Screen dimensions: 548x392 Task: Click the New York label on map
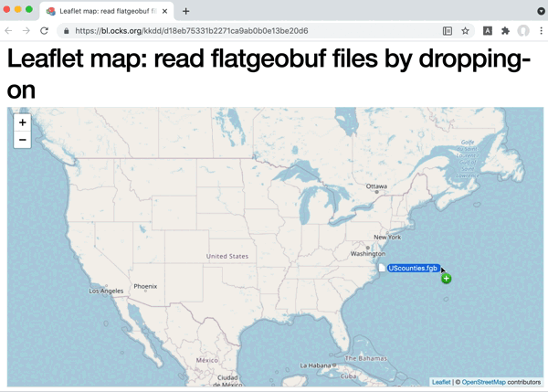point(387,237)
